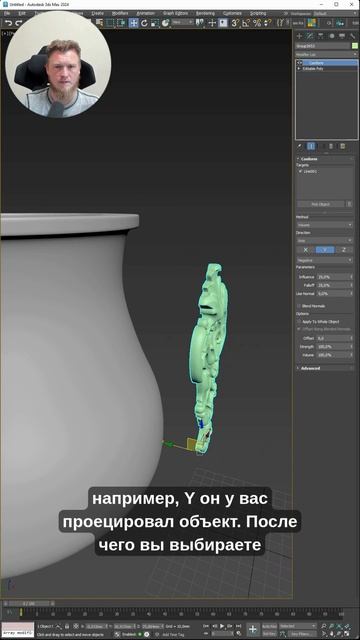
Task: Open reference coordinate system dropdown
Action: click(182, 23)
